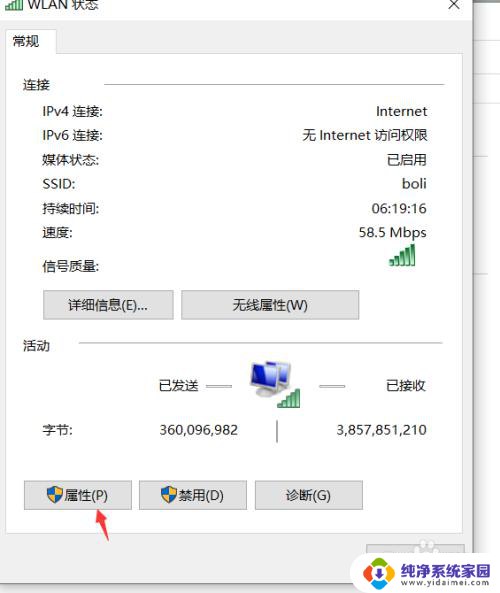
Task: Click the green signal quality bars icon
Action: (x=402, y=255)
